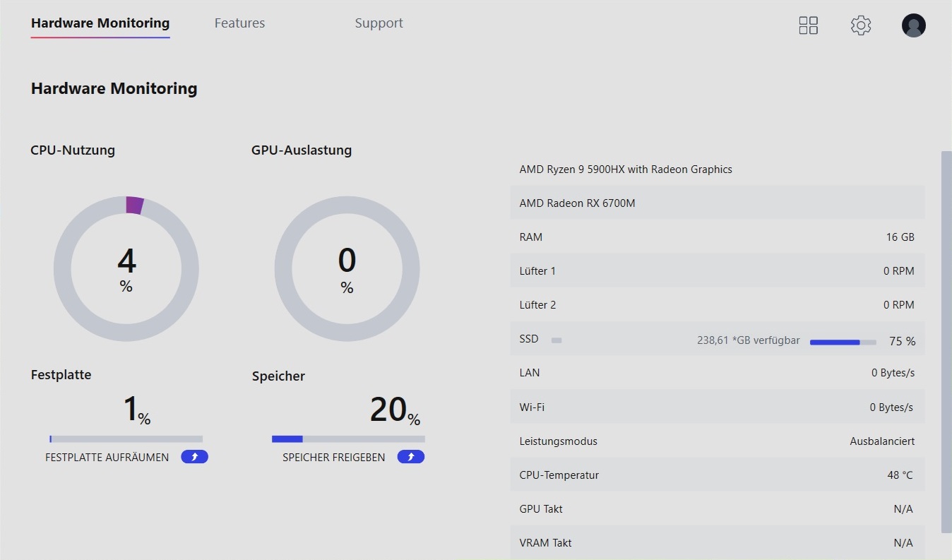Click the SPEICHER FREIGEBEN text link
The width and height of the screenshot is (952, 560).
pyautogui.click(x=334, y=458)
